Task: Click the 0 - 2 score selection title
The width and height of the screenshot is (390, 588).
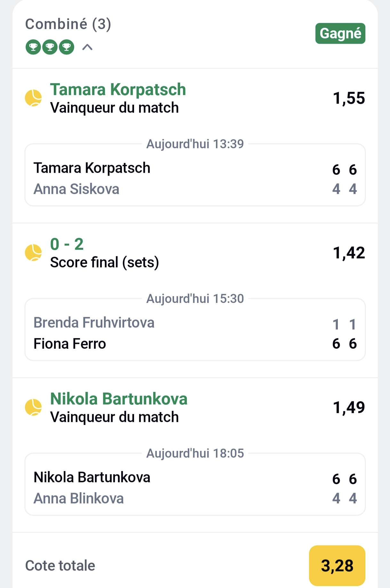Action: (67, 244)
